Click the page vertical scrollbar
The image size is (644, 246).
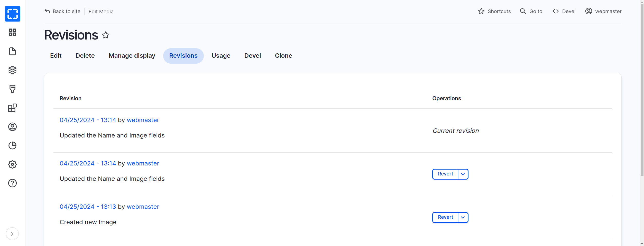point(642,103)
